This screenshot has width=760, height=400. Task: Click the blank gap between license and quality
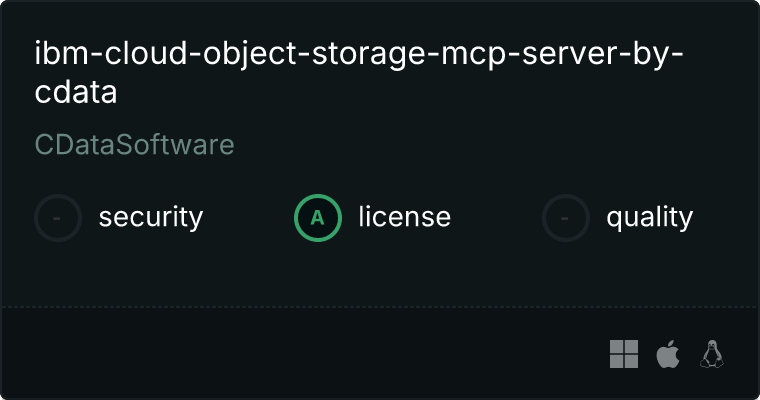pos(497,217)
